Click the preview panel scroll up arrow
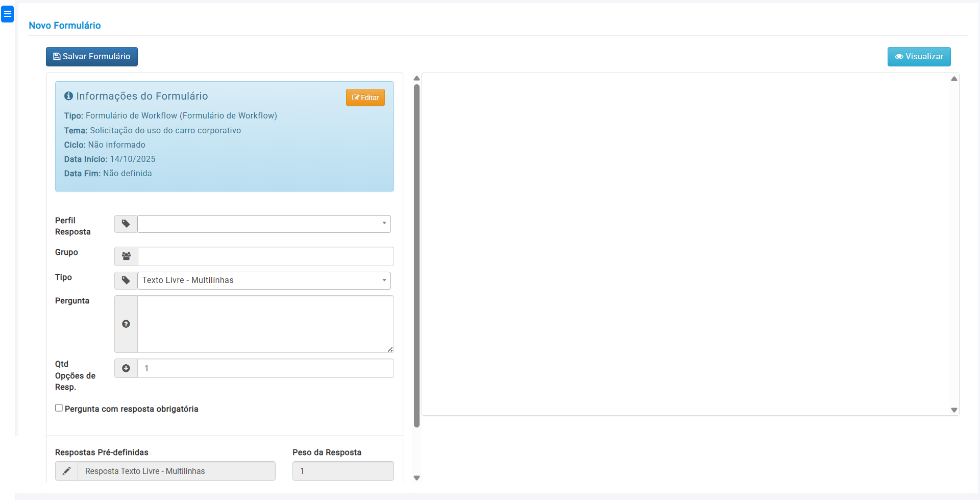This screenshot has height=500, width=980. [954, 79]
